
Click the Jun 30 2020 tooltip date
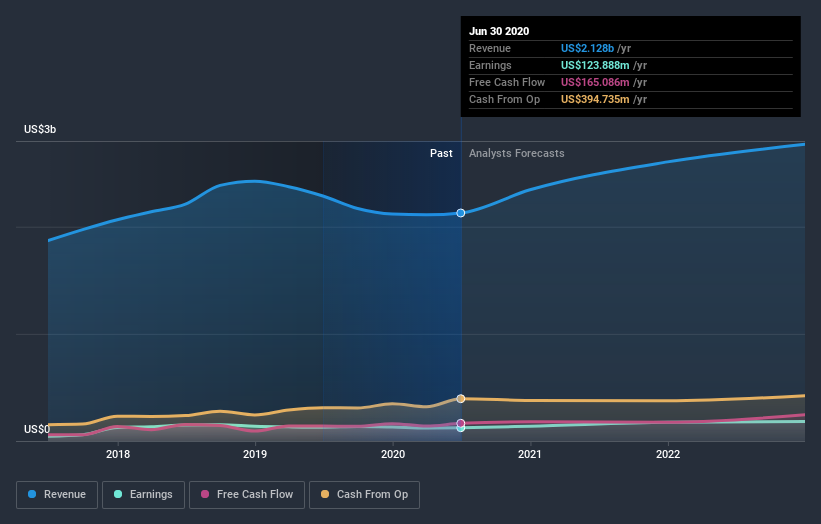499,31
